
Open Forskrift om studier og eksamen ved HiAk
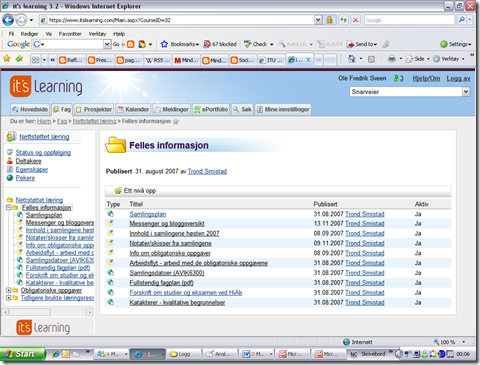pyautogui.click(x=186, y=293)
